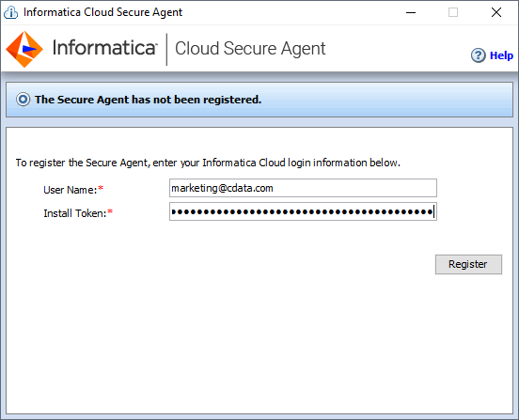
Task: Click the title bar cloud app icon
Action: [10, 12]
